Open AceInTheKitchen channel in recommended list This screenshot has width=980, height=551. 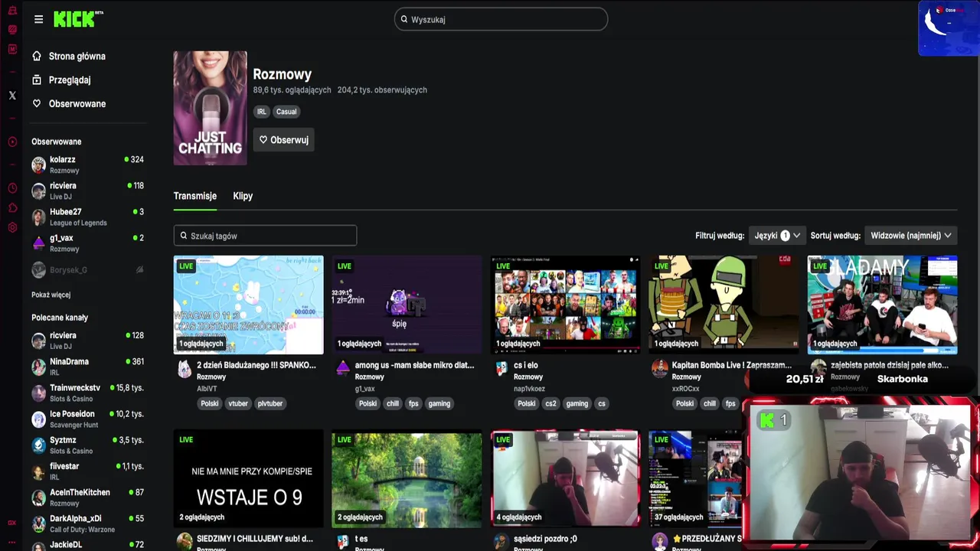coord(87,497)
